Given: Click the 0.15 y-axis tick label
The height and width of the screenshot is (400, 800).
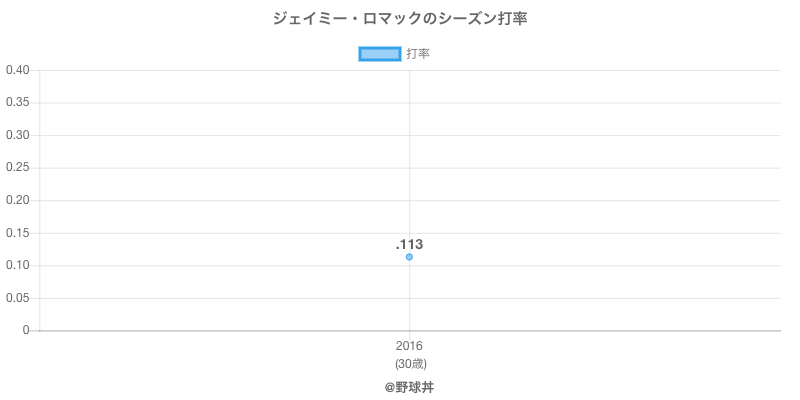Looking at the screenshot, I should (x=18, y=233).
